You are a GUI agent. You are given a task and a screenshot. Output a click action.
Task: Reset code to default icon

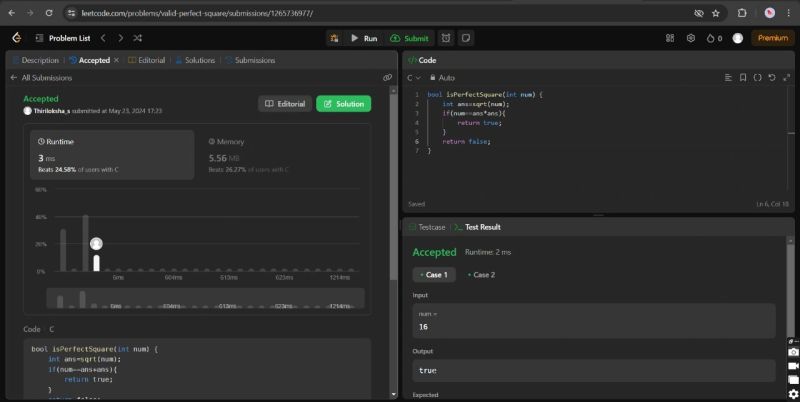pyautogui.click(x=772, y=78)
